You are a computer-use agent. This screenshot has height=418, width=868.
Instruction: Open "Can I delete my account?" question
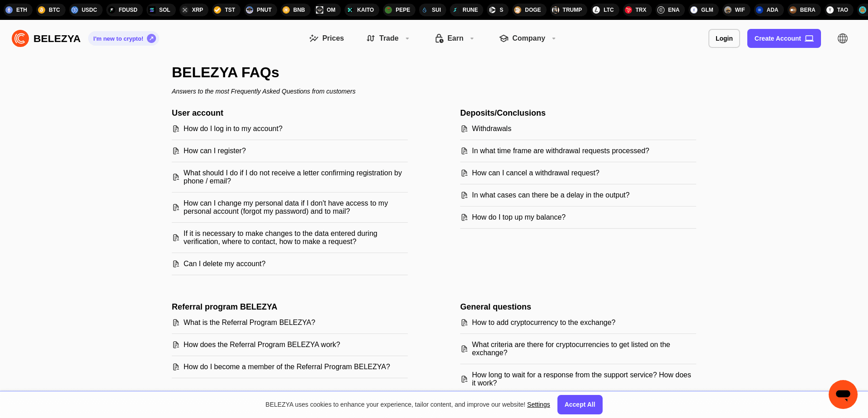point(224,264)
